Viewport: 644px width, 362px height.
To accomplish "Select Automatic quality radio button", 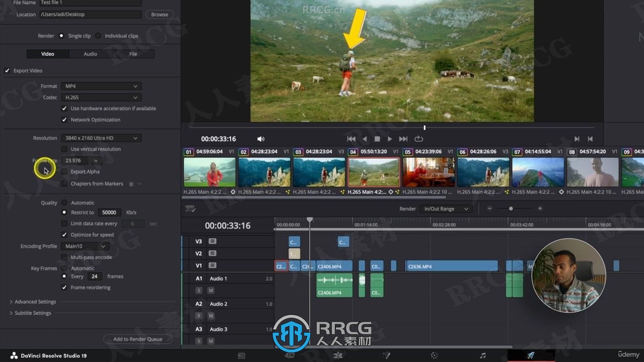I will pos(64,203).
